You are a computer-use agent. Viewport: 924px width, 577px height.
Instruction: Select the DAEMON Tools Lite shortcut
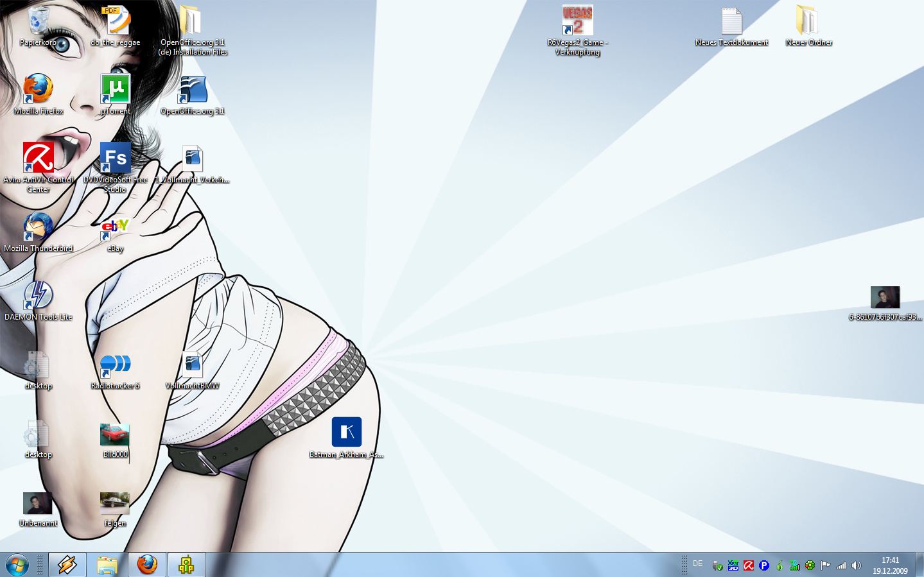click(39, 296)
